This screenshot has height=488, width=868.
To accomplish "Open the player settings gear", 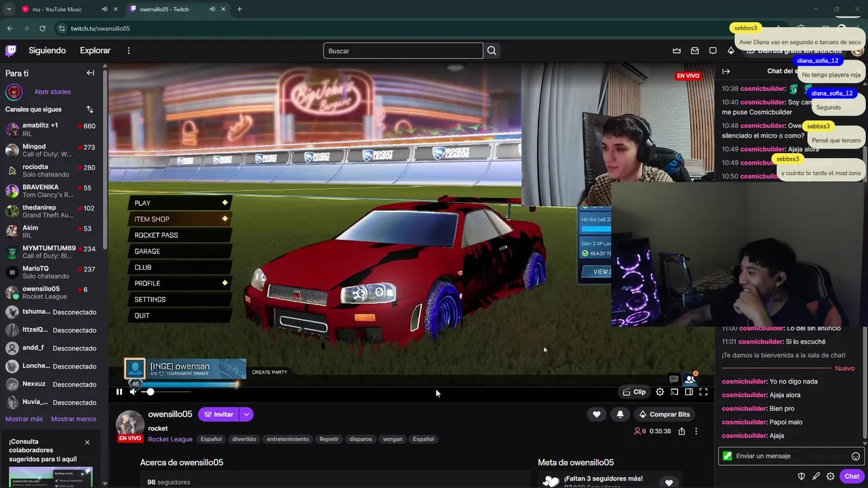I will click(660, 392).
